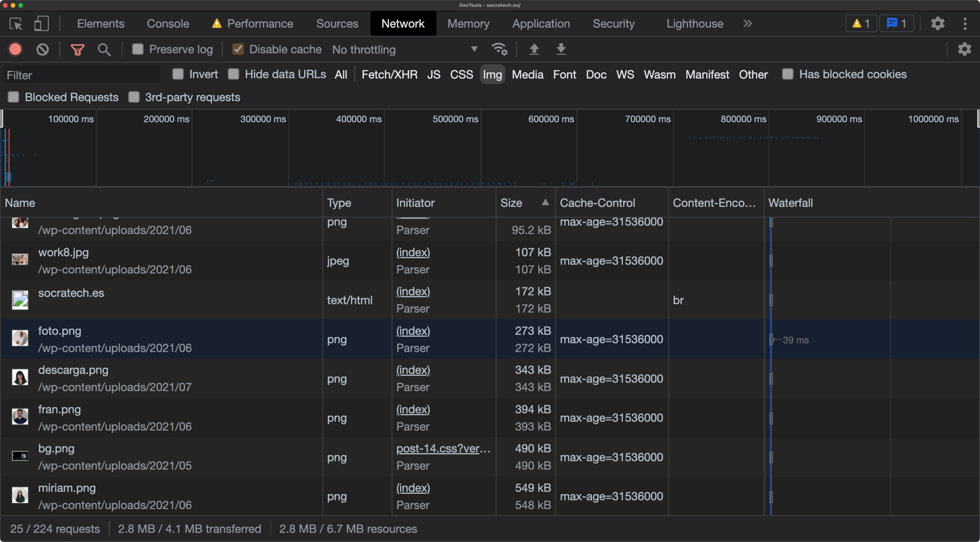Click the Filter text input field
This screenshot has width=980, height=542.
(82, 75)
